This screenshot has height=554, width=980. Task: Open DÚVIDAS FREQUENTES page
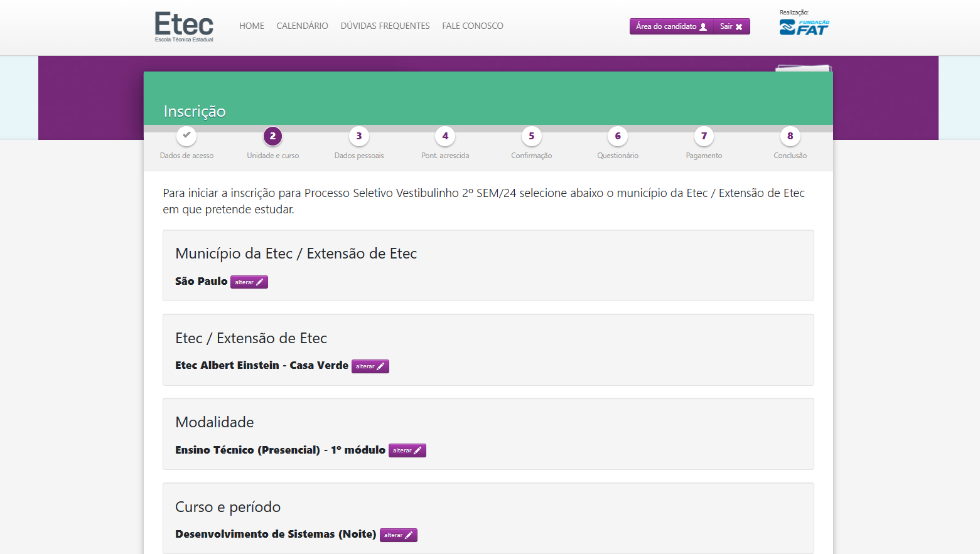(x=385, y=26)
